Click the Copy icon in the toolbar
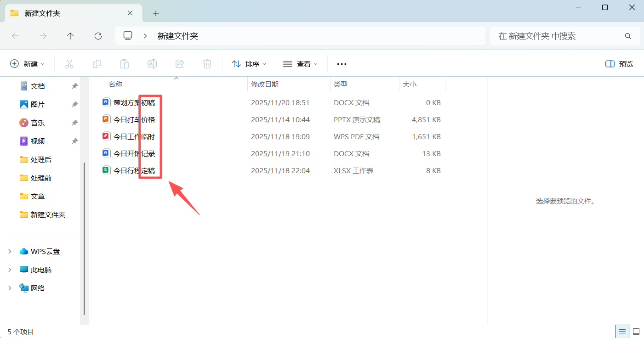 pos(97,64)
